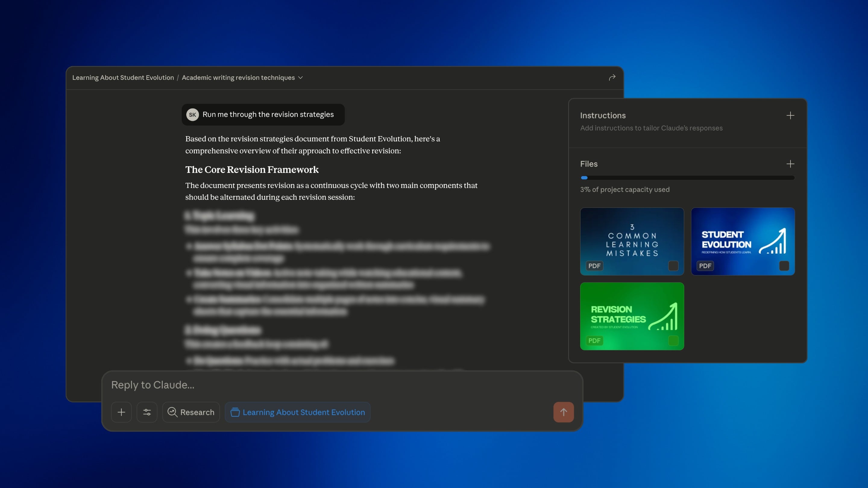Click the project capacity progress bar
Viewport: 868px width, 488px height.
click(x=687, y=177)
